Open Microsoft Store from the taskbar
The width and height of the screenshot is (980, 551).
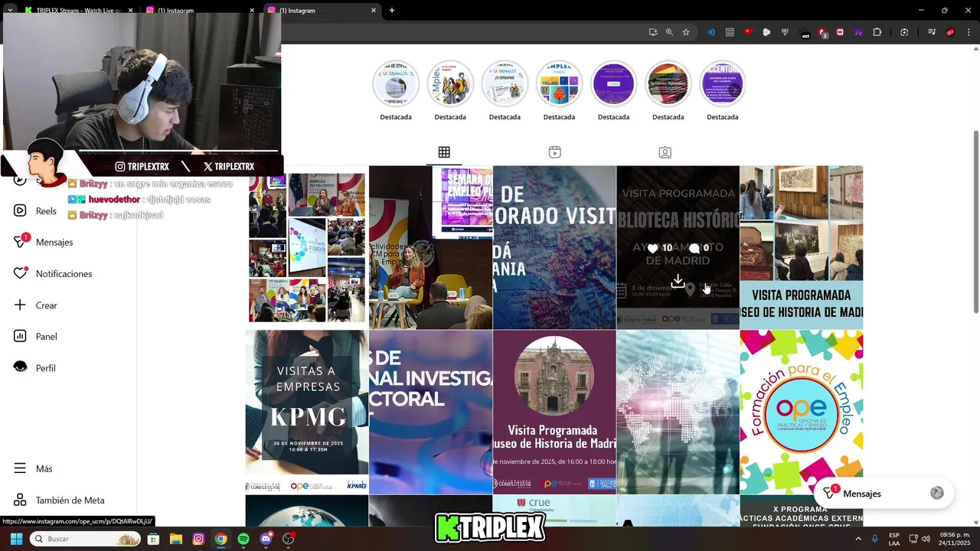click(x=153, y=539)
